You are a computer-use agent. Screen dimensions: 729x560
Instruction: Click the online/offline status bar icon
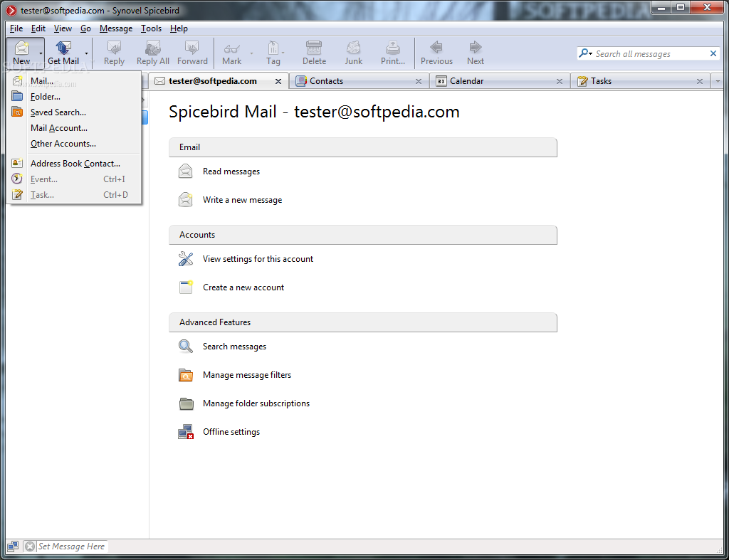13,546
